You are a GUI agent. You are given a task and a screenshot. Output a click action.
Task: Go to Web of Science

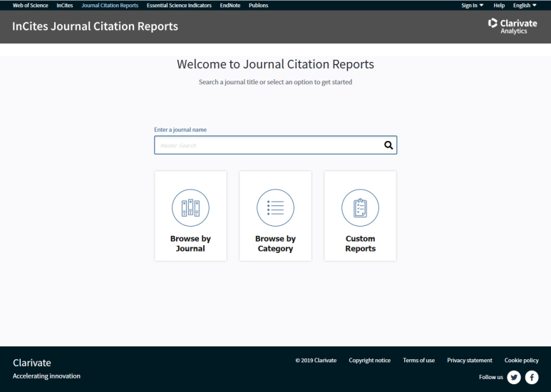coord(30,5)
